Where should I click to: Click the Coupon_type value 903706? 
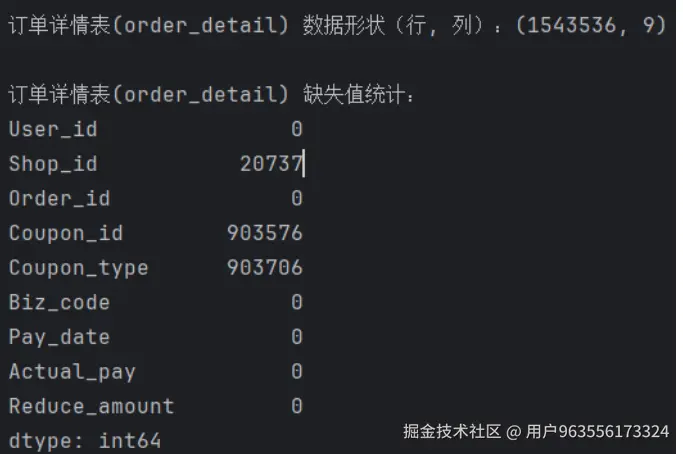[264, 267]
